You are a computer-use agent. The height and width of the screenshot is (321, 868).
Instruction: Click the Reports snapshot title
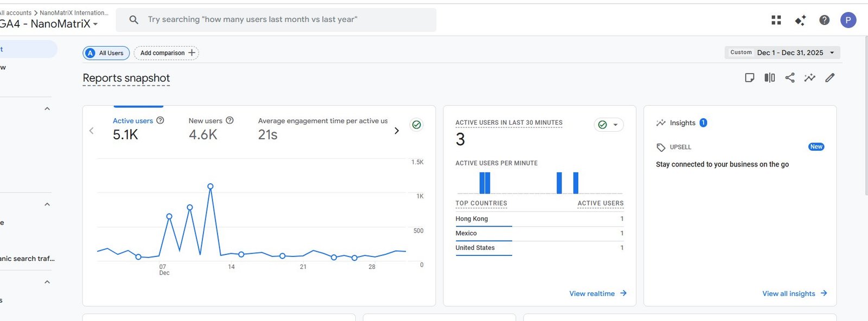point(126,78)
